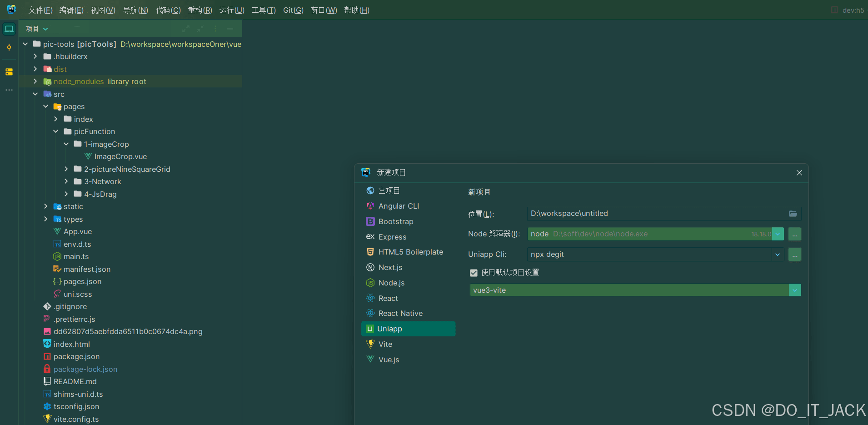Open the 导航(N) menu
Image resolution: width=868 pixels, height=425 pixels.
(x=135, y=10)
